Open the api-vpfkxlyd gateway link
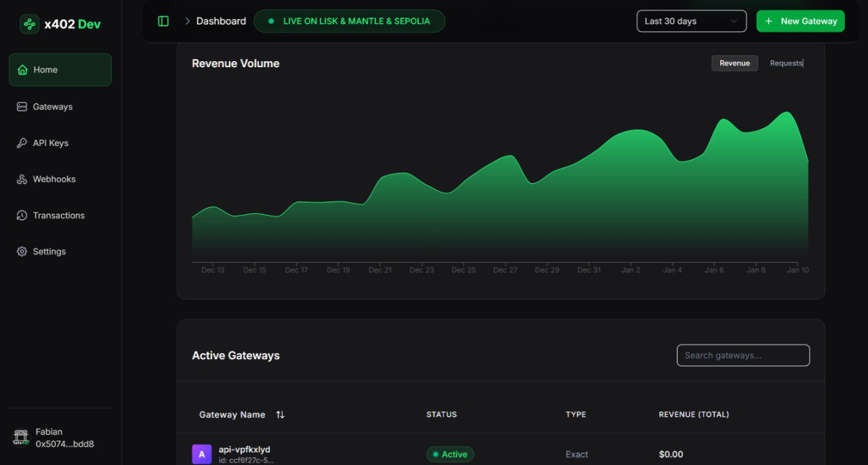The image size is (868, 465). tap(244, 449)
